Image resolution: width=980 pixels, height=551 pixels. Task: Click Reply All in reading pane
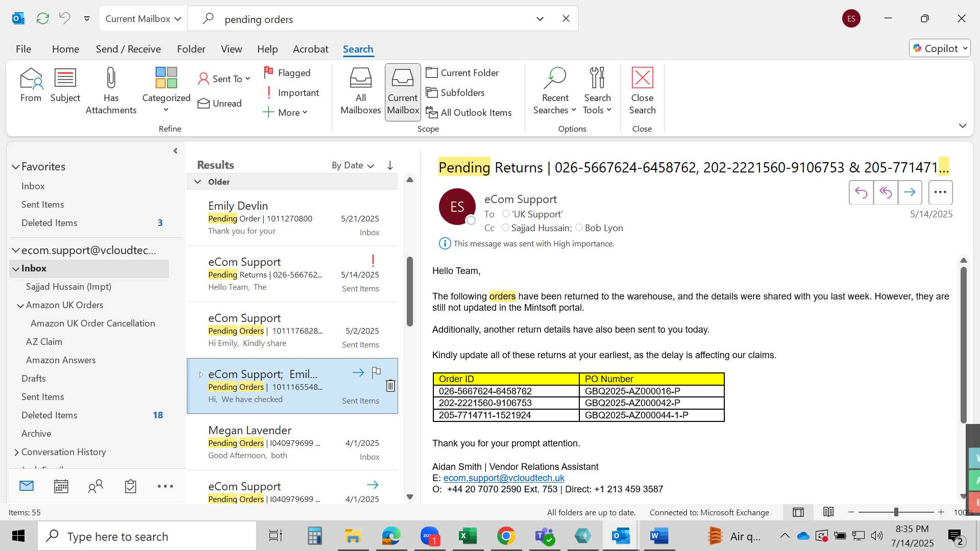click(886, 192)
